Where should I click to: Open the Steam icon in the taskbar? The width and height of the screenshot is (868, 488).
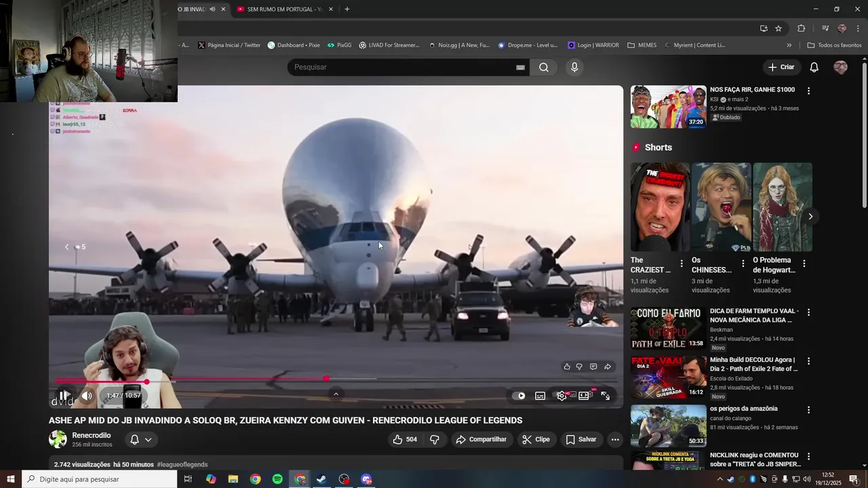(321, 479)
